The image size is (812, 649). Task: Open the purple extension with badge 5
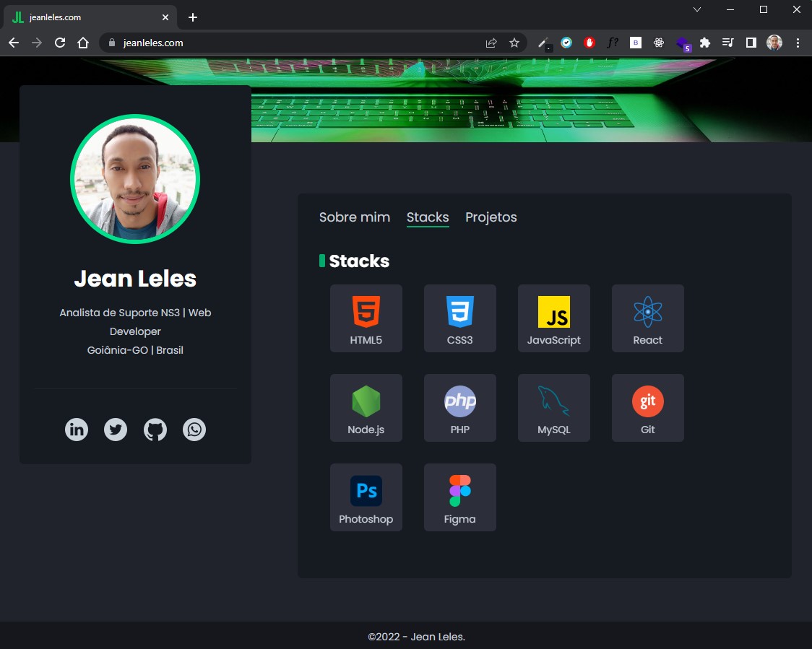point(683,44)
